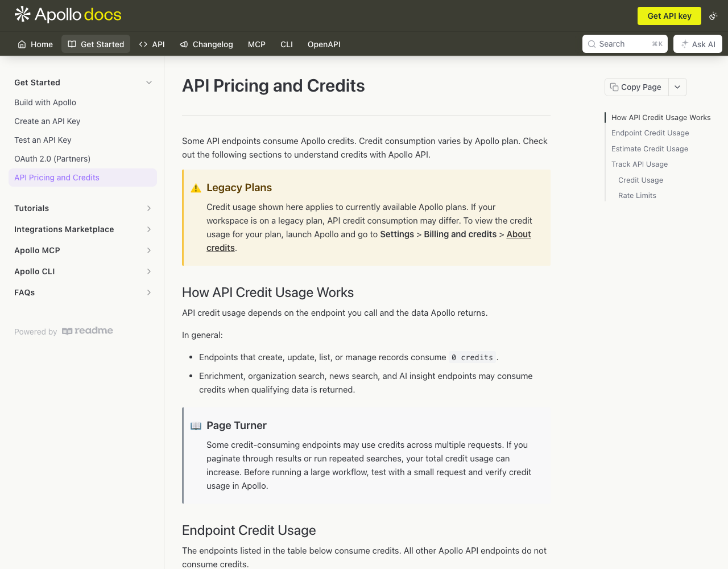
Task: Open the Home nav item
Action: click(35, 44)
